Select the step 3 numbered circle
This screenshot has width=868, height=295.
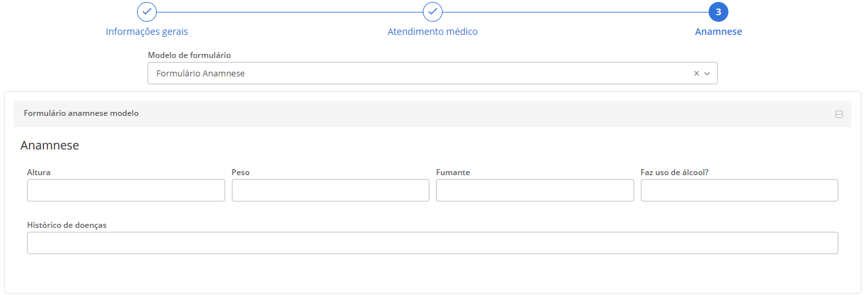pos(719,12)
